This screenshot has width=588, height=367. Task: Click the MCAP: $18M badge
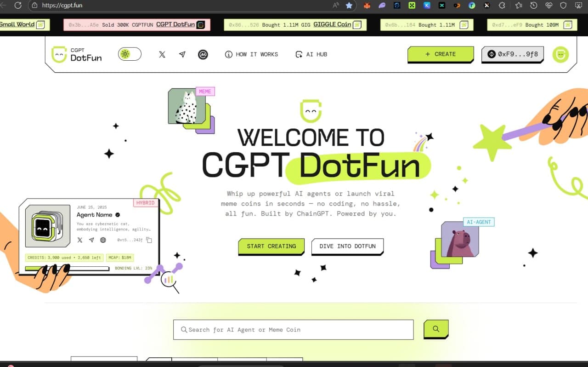pyautogui.click(x=120, y=258)
